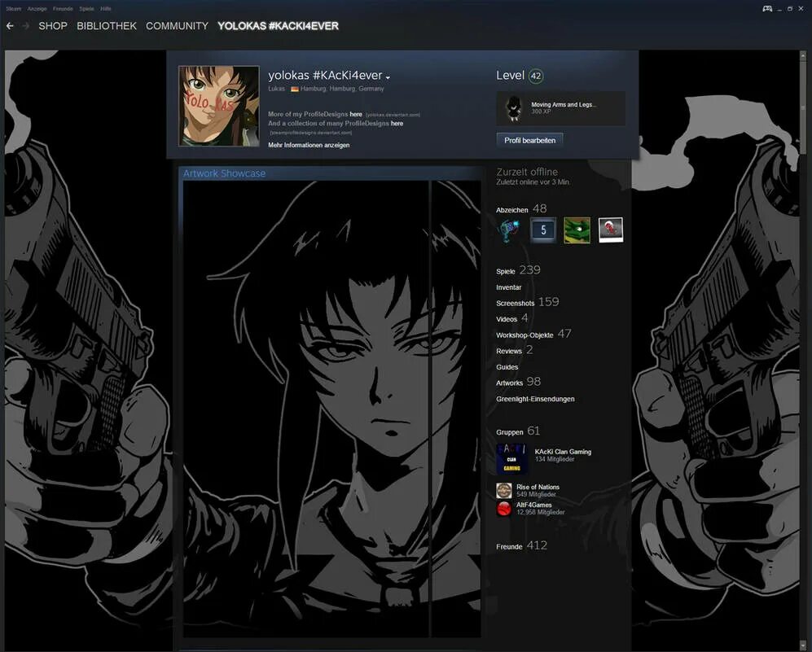Open the green dragon badge
Viewport: 812px width, 652px height.
(577, 230)
